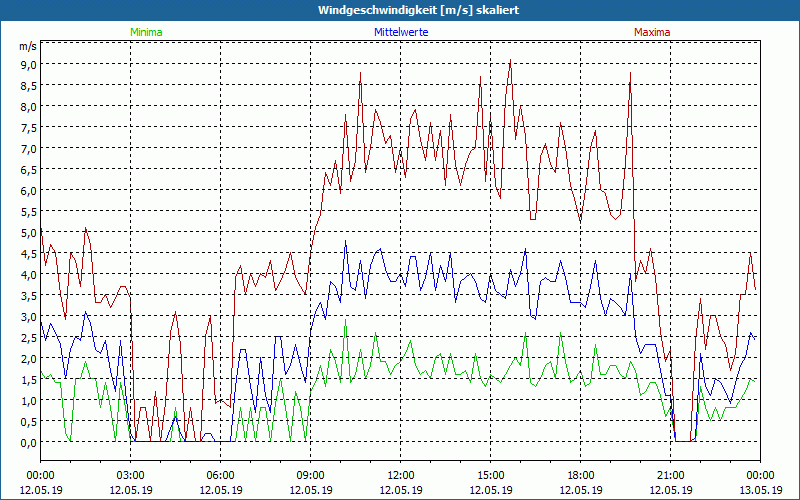Click the 12:00 time axis label

click(401, 476)
